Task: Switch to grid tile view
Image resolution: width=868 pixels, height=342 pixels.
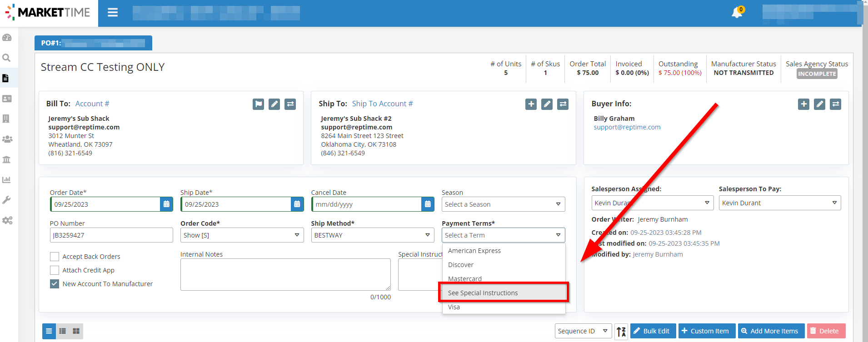Action: (x=76, y=331)
